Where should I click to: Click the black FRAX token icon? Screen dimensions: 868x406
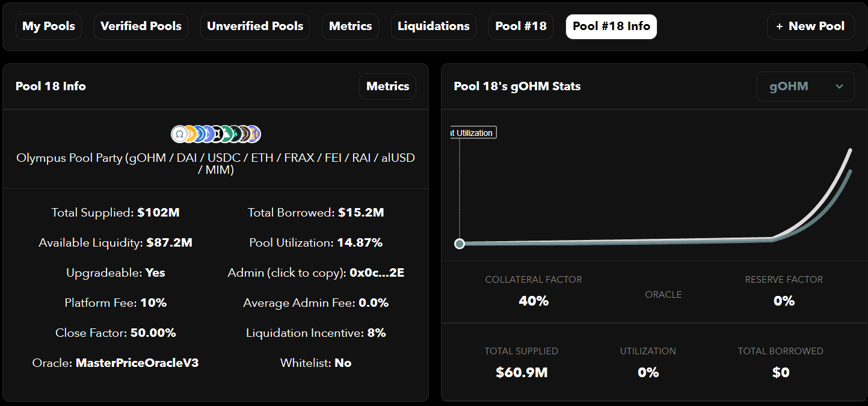(216, 134)
